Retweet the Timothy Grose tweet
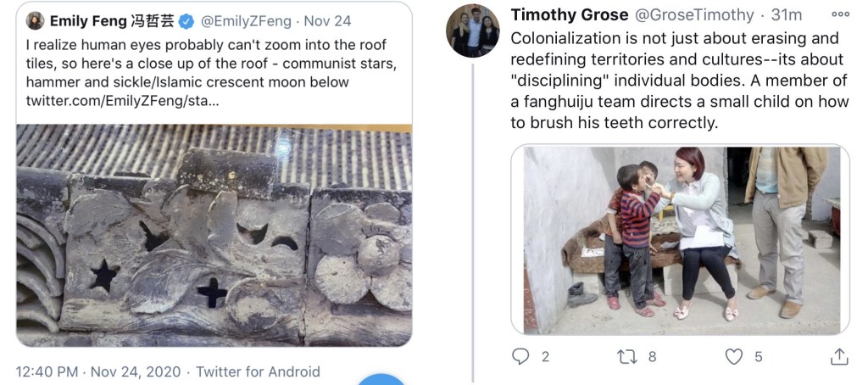 (x=628, y=357)
